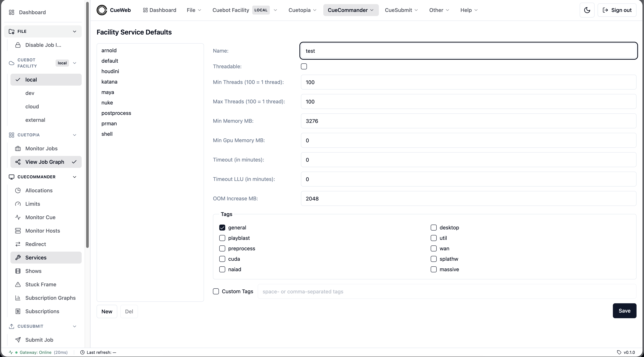The image size is (644, 357).
Task: Click the Monitor Hosts server icon
Action: [x=18, y=231]
